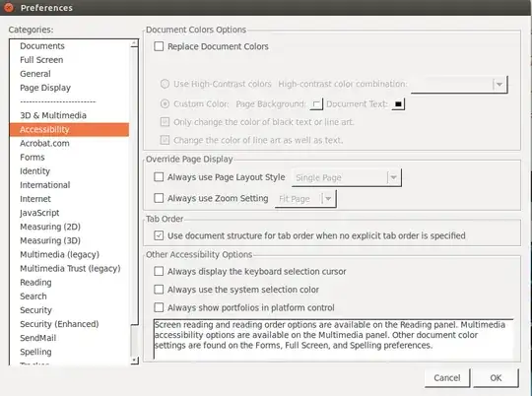Viewport: 532px width, 396px height.
Task: Pick the Page Background color swatch
Action: (316, 103)
